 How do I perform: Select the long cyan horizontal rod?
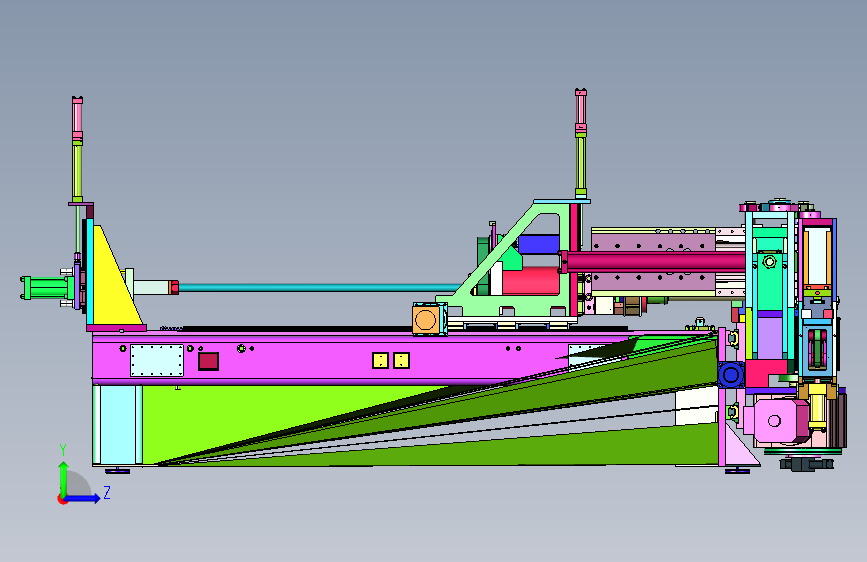(x=320, y=288)
